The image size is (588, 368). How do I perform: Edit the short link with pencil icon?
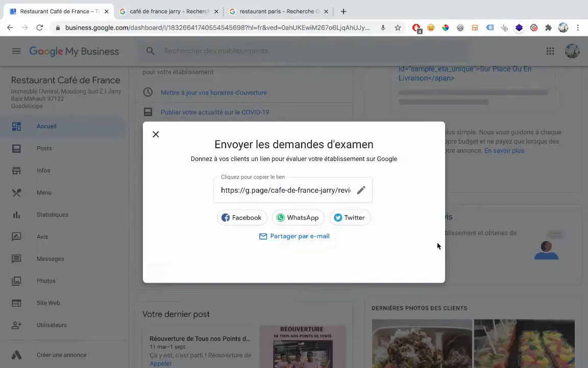pos(361,190)
